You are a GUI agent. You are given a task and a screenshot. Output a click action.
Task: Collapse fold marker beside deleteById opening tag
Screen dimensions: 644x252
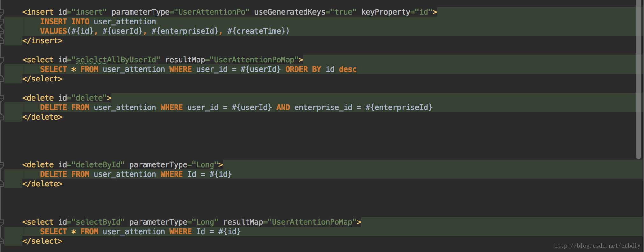click(2, 165)
